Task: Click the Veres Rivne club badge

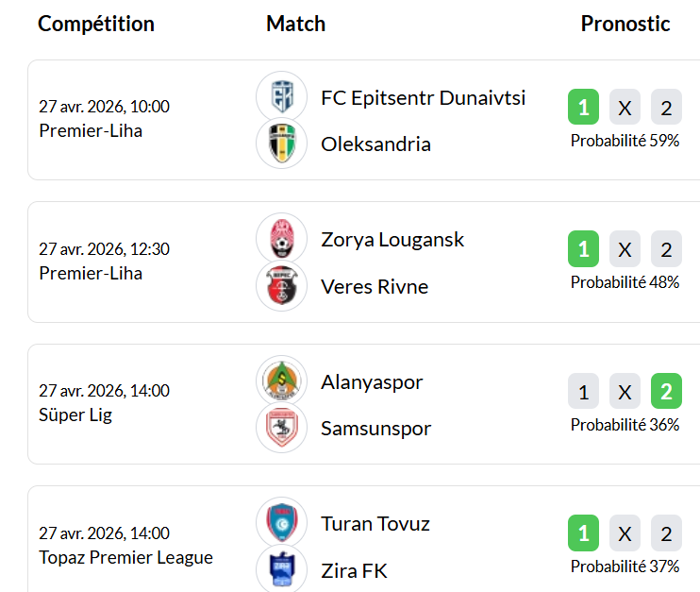Action: click(x=281, y=285)
